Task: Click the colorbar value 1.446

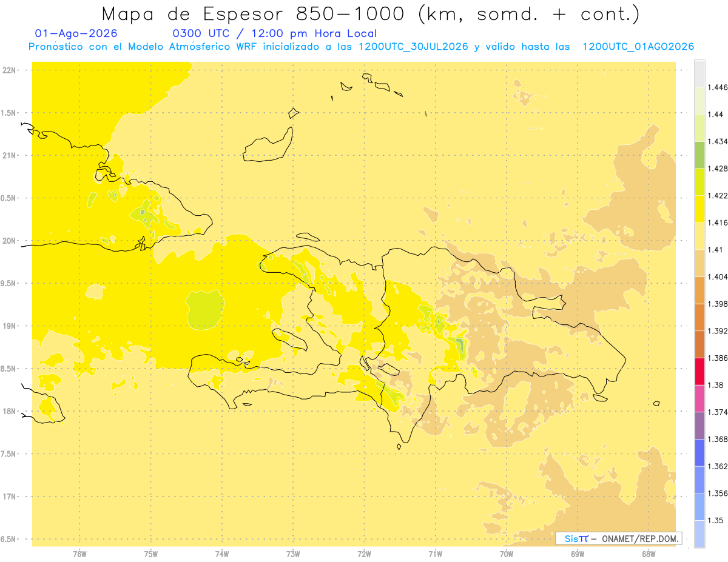Action: point(718,87)
